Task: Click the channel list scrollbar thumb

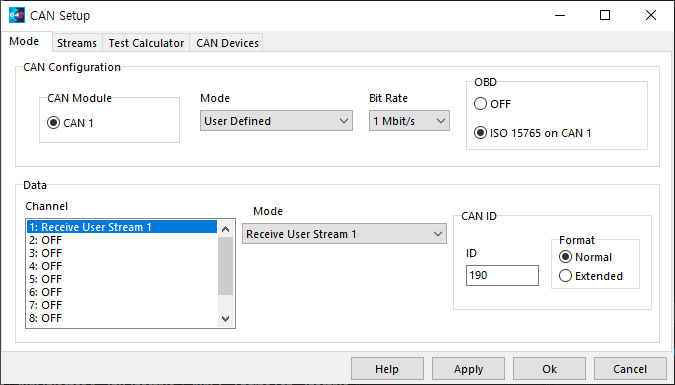Action: (x=226, y=266)
